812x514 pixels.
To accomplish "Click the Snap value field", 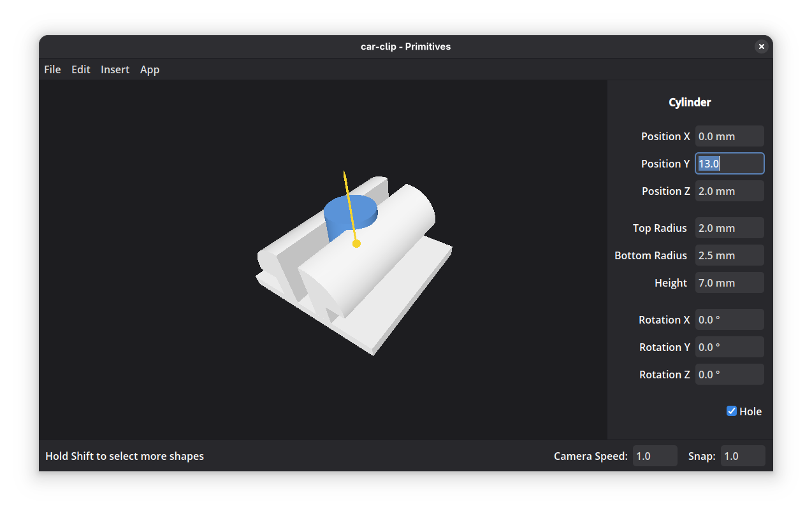I will (x=743, y=456).
